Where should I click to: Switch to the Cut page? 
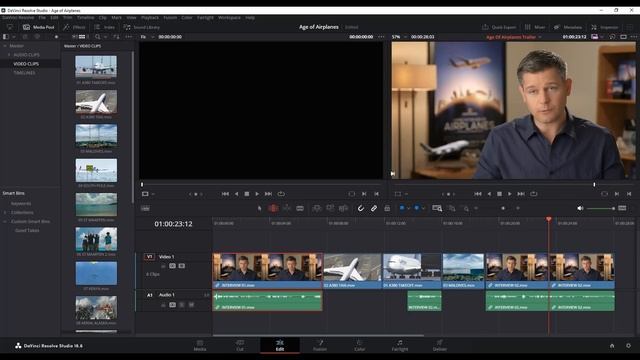[240, 345]
